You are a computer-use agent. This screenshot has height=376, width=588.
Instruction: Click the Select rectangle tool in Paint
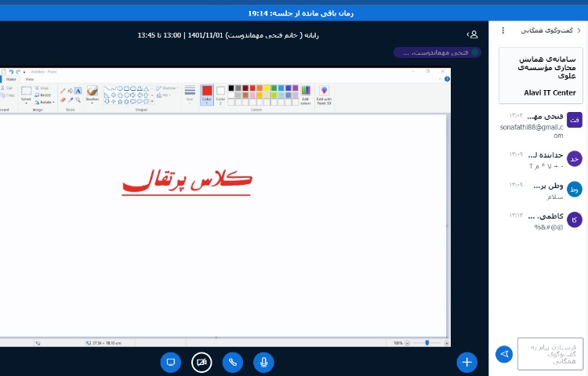pos(26,91)
